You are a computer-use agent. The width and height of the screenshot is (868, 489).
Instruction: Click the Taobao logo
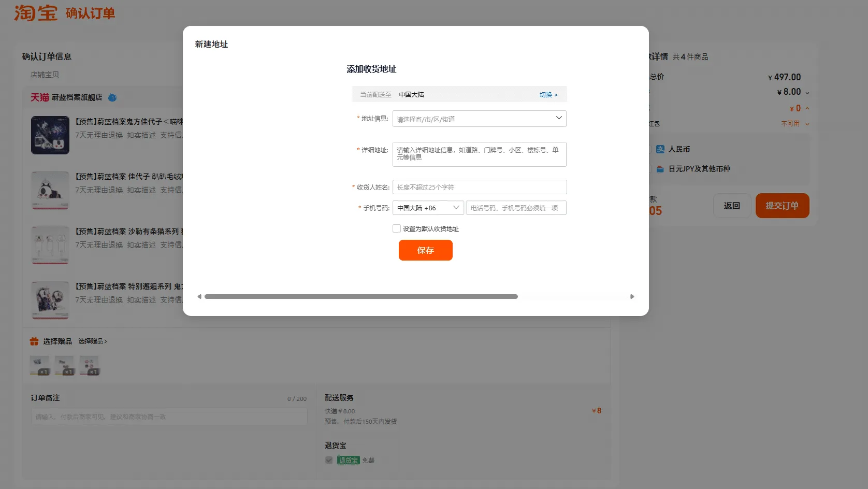point(35,13)
